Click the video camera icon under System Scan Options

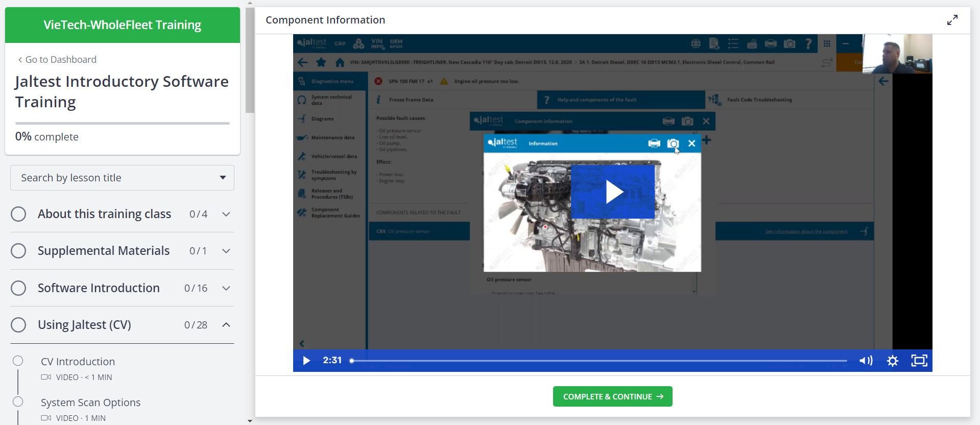[x=46, y=418]
